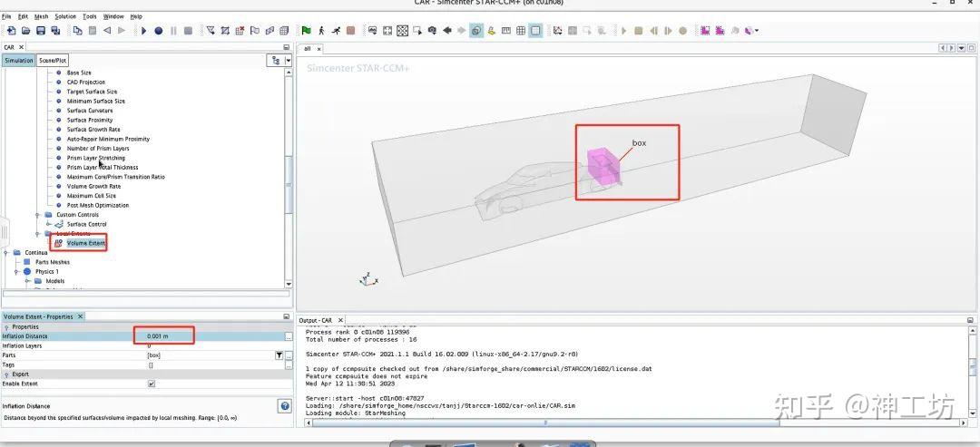Image resolution: width=980 pixels, height=447 pixels.
Task: Click the Load Simulation folder icon
Action: point(26,31)
